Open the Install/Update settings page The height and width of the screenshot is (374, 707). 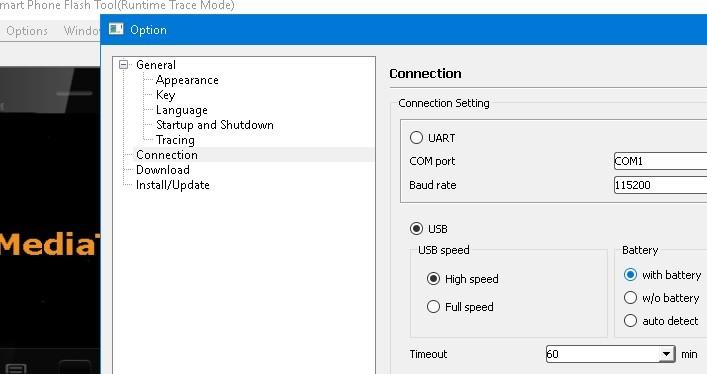(x=173, y=185)
